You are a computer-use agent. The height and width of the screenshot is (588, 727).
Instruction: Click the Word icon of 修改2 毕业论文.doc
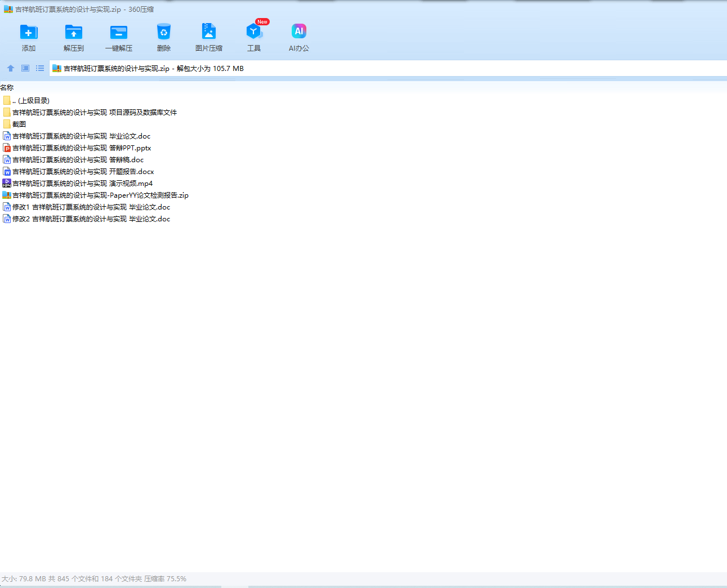tap(7, 219)
